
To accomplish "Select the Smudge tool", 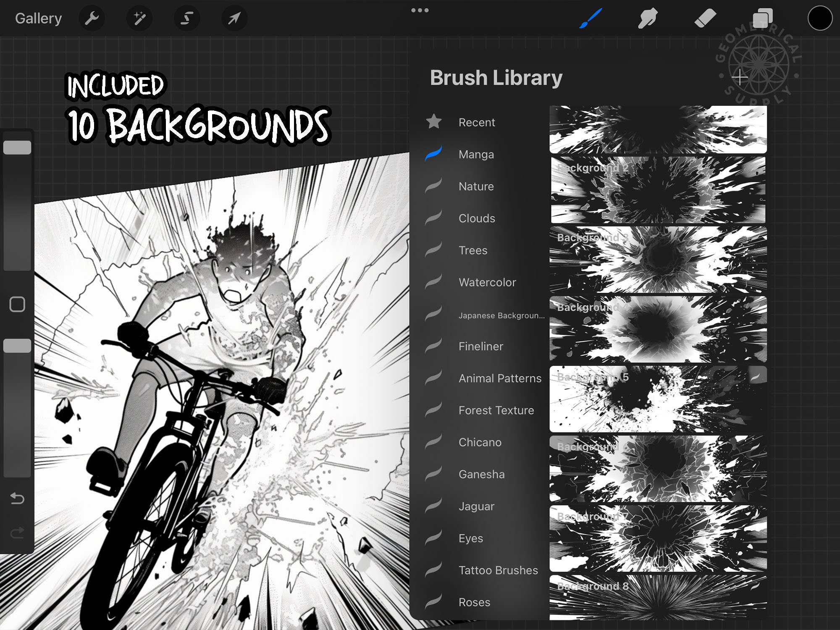I will click(647, 19).
